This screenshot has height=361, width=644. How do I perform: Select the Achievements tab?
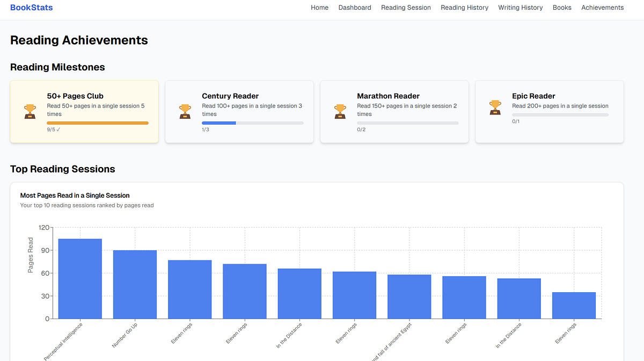point(602,8)
